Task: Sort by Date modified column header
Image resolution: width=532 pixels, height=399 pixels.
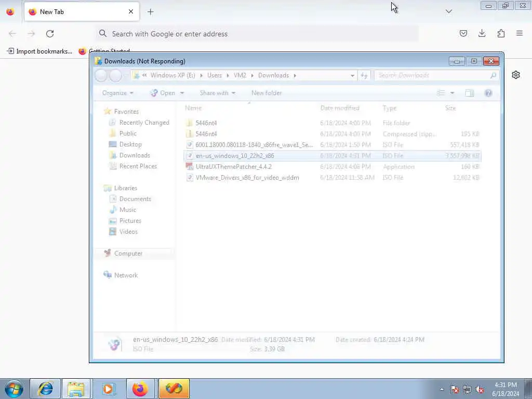Action: pos(340,108)
